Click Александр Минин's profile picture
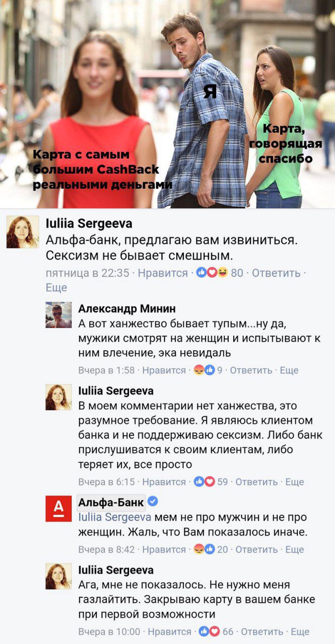The image size is (335, 644). 58,315
